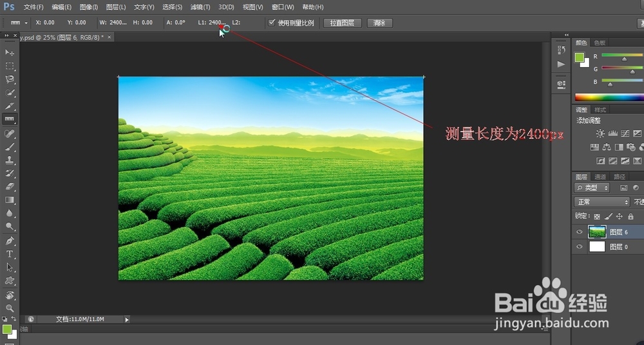Select the Brush tool
The height and width of the screenshot is (345, 644).
[x=10, y=147]
